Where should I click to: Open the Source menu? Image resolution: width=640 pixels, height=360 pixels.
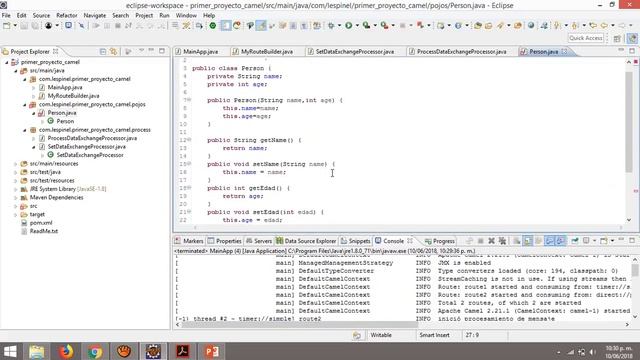(41, 15)
